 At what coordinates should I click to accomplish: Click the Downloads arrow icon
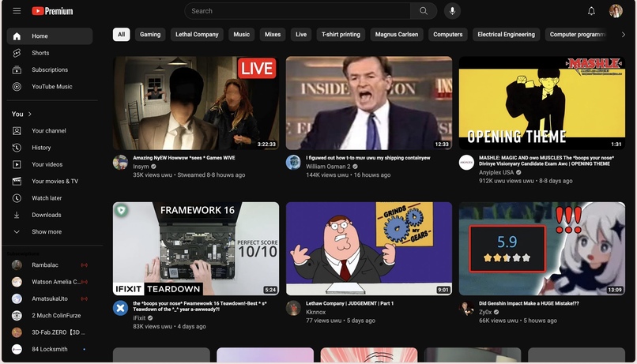17,215
